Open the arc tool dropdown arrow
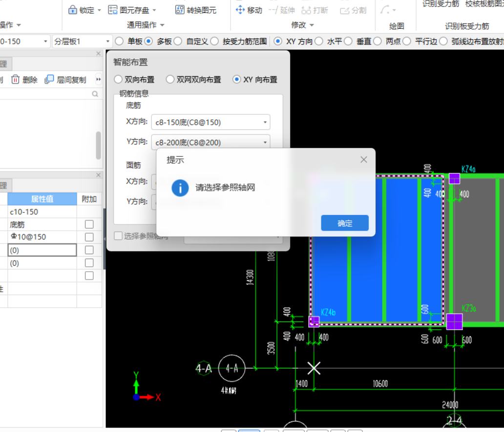Screen dimensions: 504x432 [394, 10]
